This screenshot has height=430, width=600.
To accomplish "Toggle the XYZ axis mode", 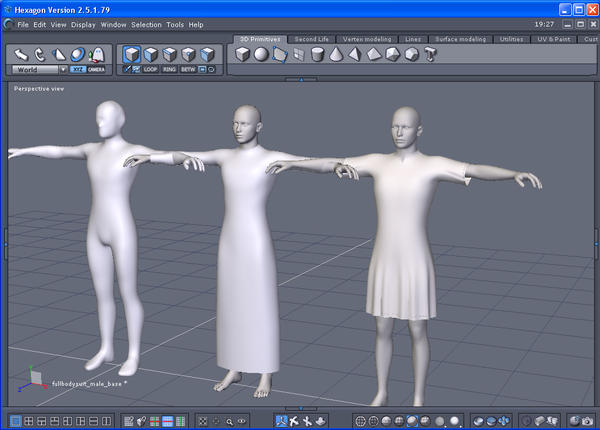I will 78,70.
